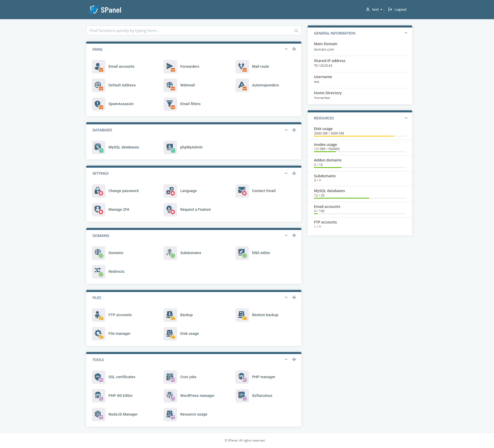Select the SpamAssassin icon
The width and height of the screenshot is (494, 448).
point(98,104)
